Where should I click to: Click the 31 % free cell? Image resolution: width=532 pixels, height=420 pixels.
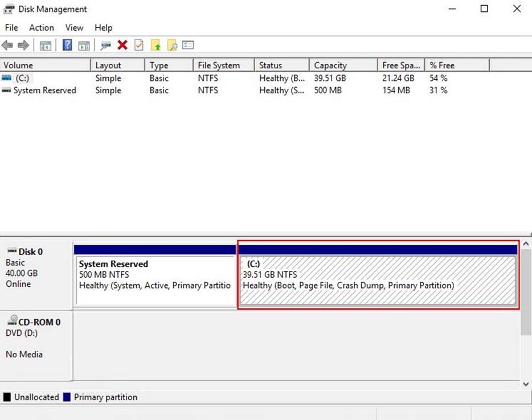pos(439,90)
